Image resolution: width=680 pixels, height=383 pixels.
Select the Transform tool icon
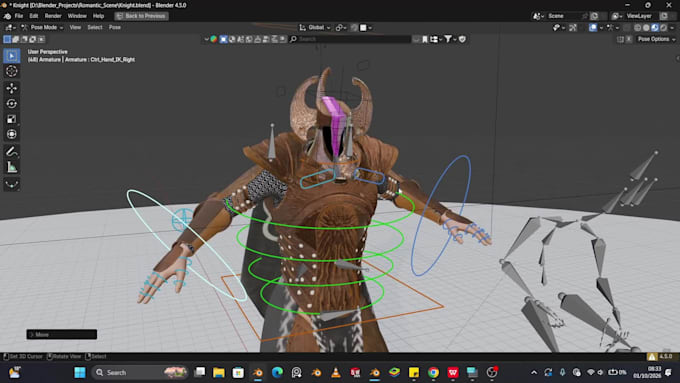click(x=12, y=134)
